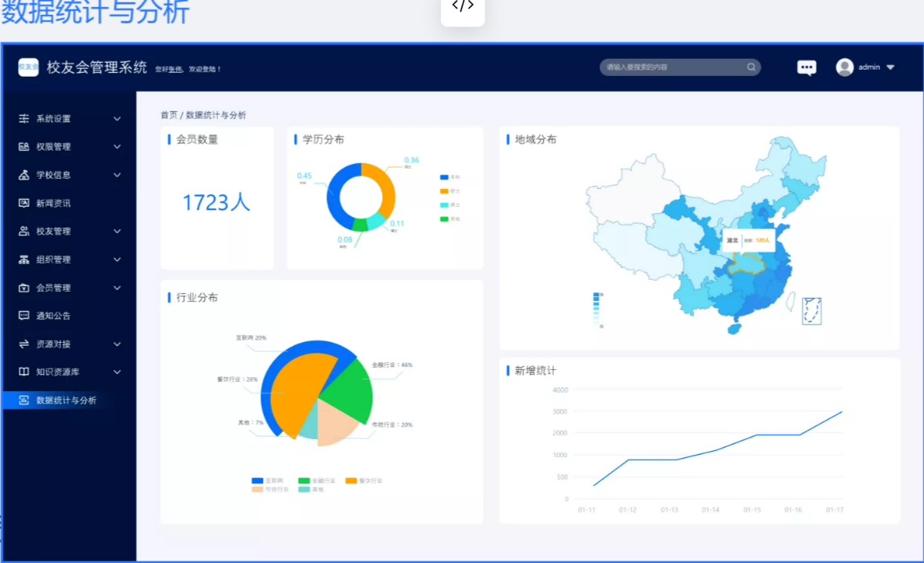Click the 系统设置 settings sliders icon
Viewport: 924px width, 563px height.
click(24, 118)
